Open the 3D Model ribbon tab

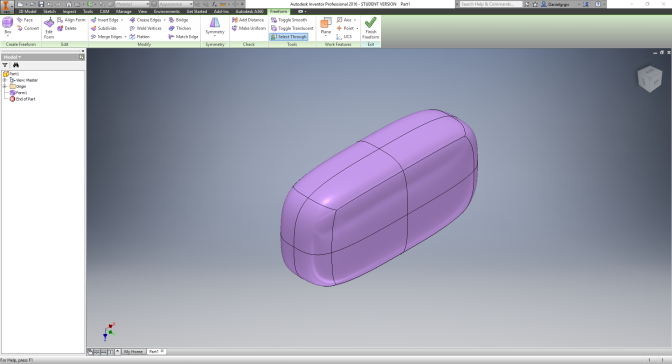[27, 12]
